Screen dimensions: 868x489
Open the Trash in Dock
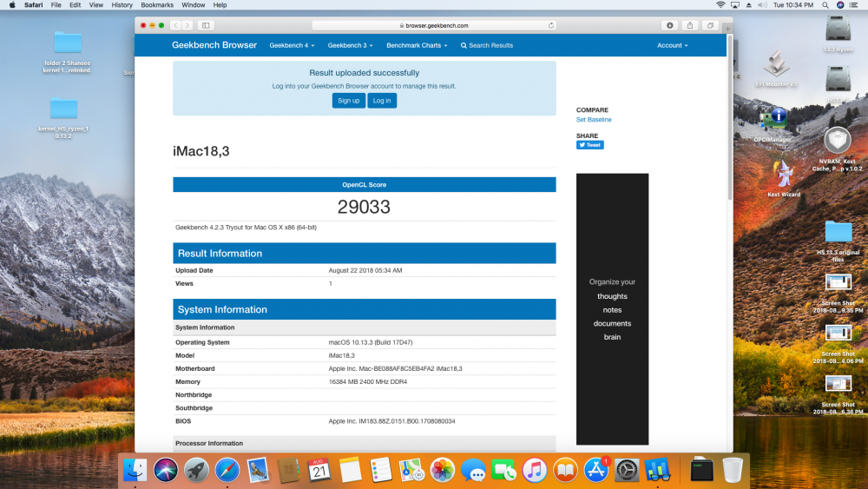(733, 470)
